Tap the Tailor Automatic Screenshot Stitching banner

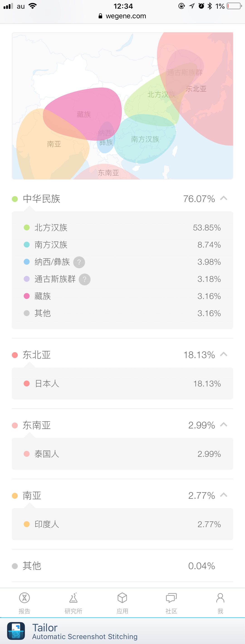pyautogui.click(x=122, y=631)
